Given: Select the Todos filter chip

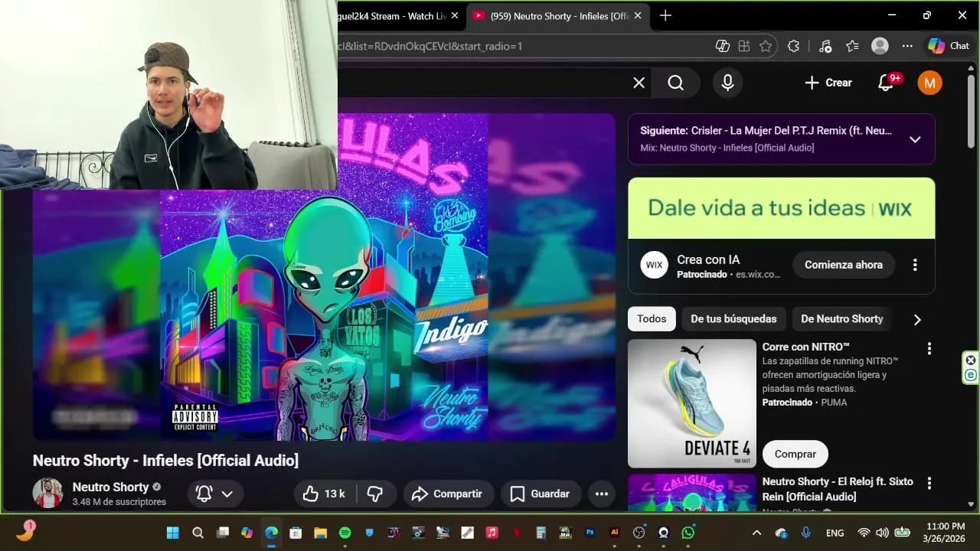Looking at the screenshot, I should point(652,319).
